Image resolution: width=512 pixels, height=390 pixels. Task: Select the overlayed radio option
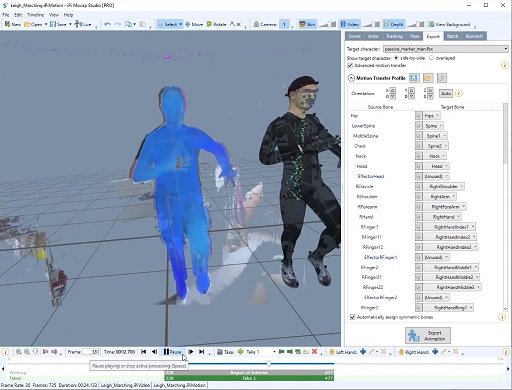[431, 58]
